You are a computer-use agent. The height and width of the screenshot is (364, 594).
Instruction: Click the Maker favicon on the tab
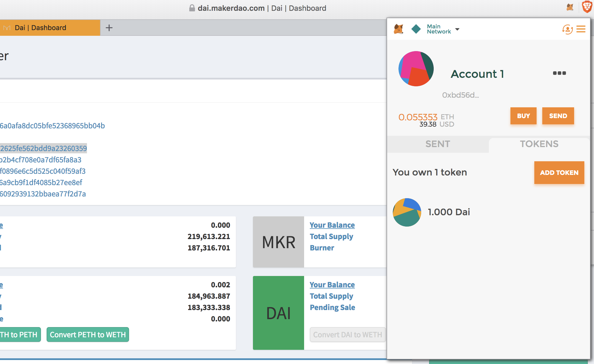(7, 28)
